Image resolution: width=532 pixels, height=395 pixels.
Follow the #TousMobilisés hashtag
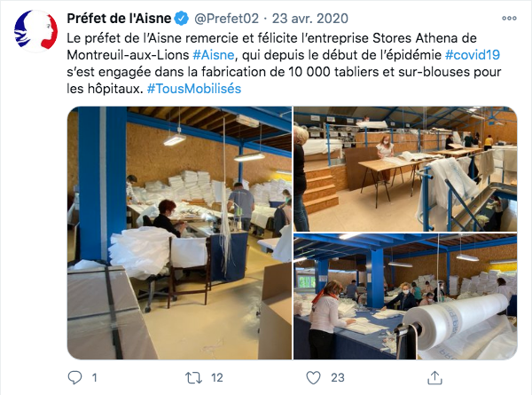click(x=193, y=89)
